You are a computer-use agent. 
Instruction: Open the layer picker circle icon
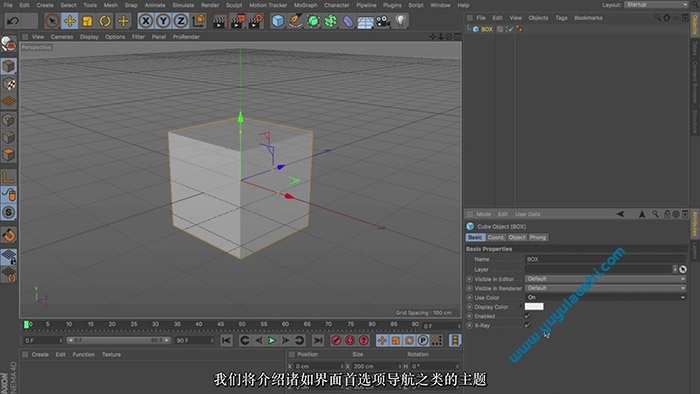tap(683, 269)
